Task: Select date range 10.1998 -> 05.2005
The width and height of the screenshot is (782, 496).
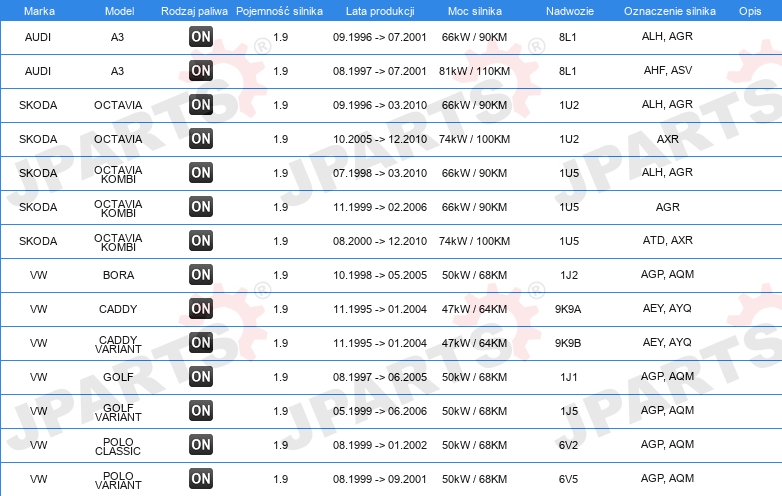Action: click(380, 275)
